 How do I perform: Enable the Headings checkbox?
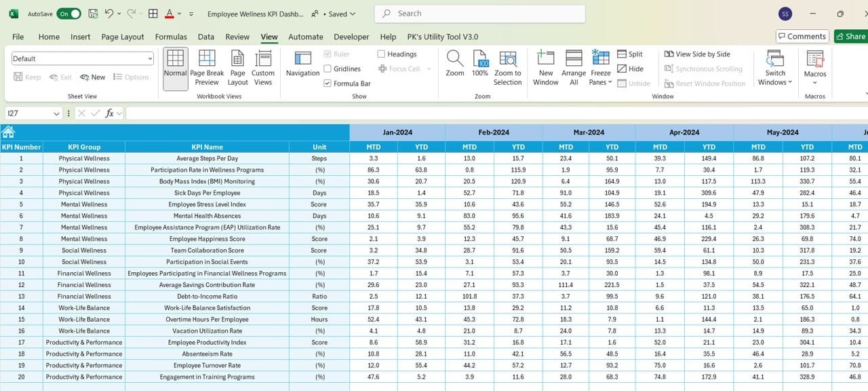[381, 54]
